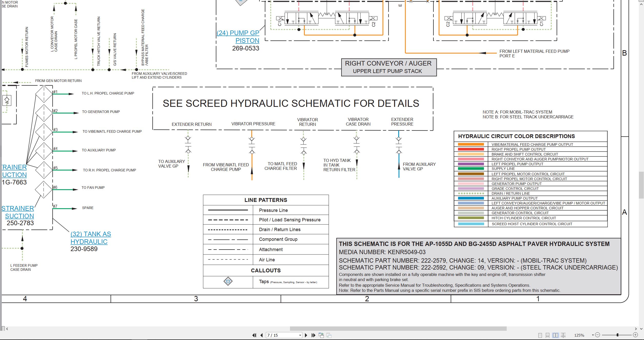This screenshot has height=340, width=644.
Task: Click the horizontal scrollbar left arrow
Action: 7,328
